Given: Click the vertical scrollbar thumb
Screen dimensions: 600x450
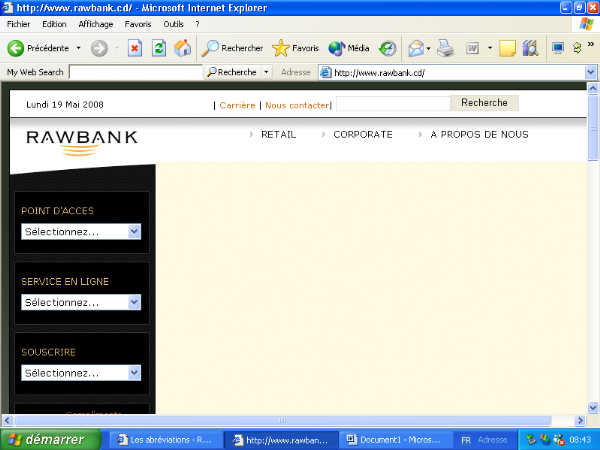Looking at the screenshot, I should (593, 128).
